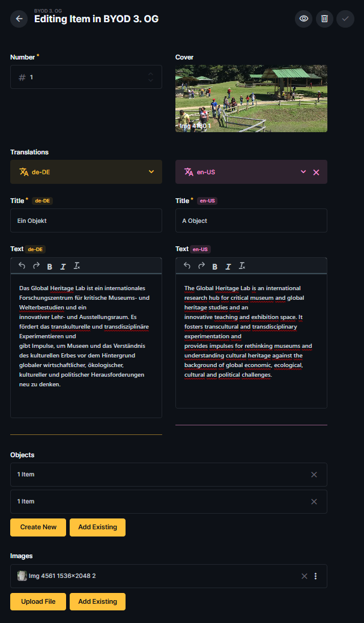Open options menu for Img 4561
The height and width of the screenshot is (623, 364).
point(316,576)
